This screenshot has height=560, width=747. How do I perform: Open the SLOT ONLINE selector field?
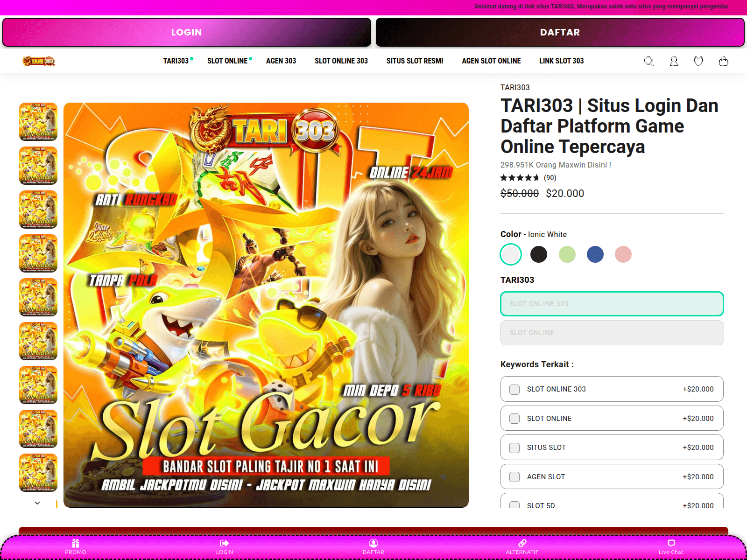pyautogui.click(x=612, y=333)
